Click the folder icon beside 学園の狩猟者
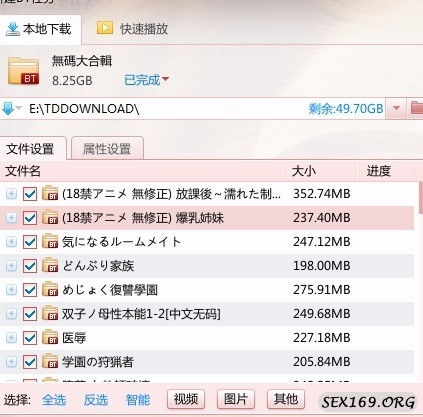 click(x=50, y=361)
